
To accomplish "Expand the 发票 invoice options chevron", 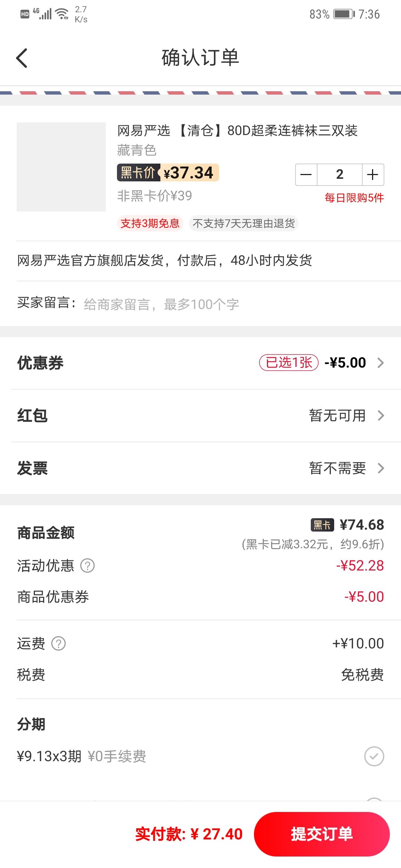I will (x=381, y=468).
